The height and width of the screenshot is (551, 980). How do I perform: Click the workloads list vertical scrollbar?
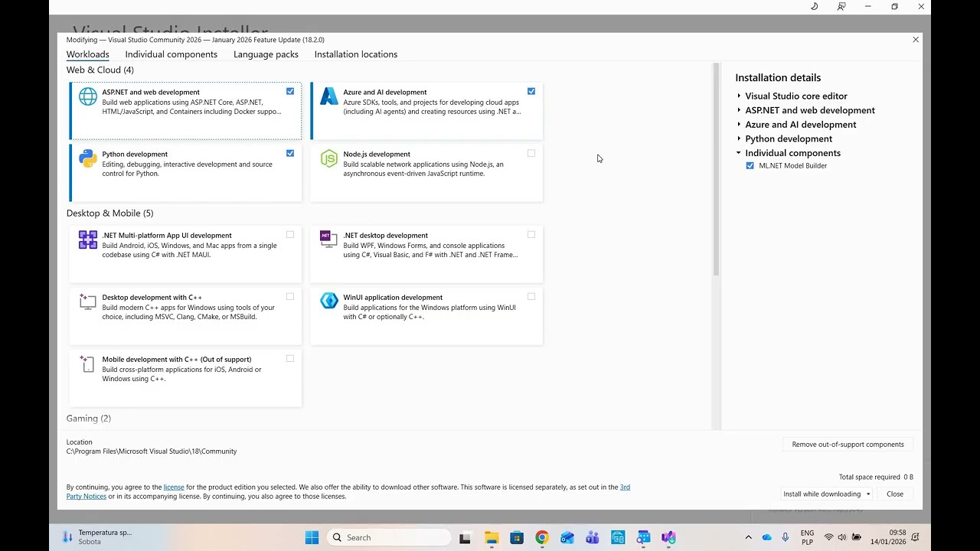[x=717, y=170]
